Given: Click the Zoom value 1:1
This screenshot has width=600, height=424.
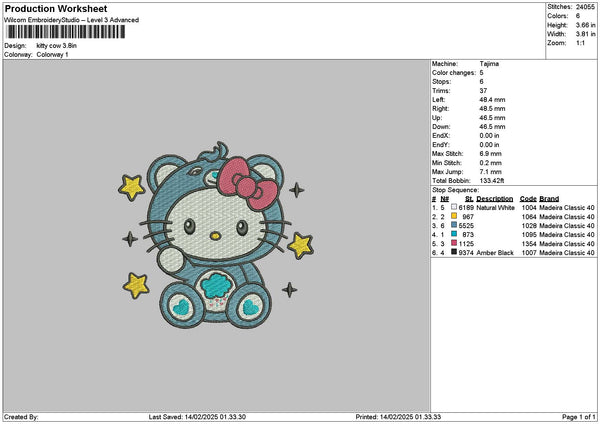Looking at the screenshot, I should [x=580, y=43].
